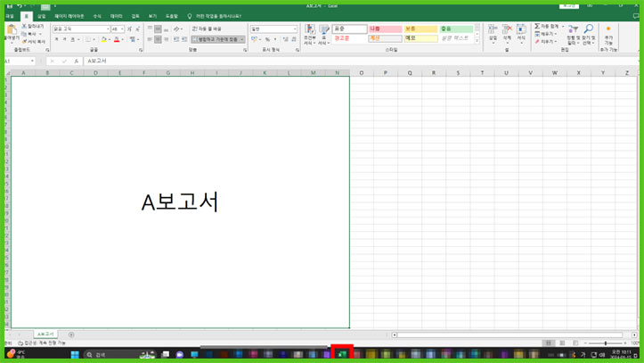The height and width of the screenshot is (363, 644).
Task: Enable Wrap Text (자동 줄 바꿈)
Action: [207, 29]
